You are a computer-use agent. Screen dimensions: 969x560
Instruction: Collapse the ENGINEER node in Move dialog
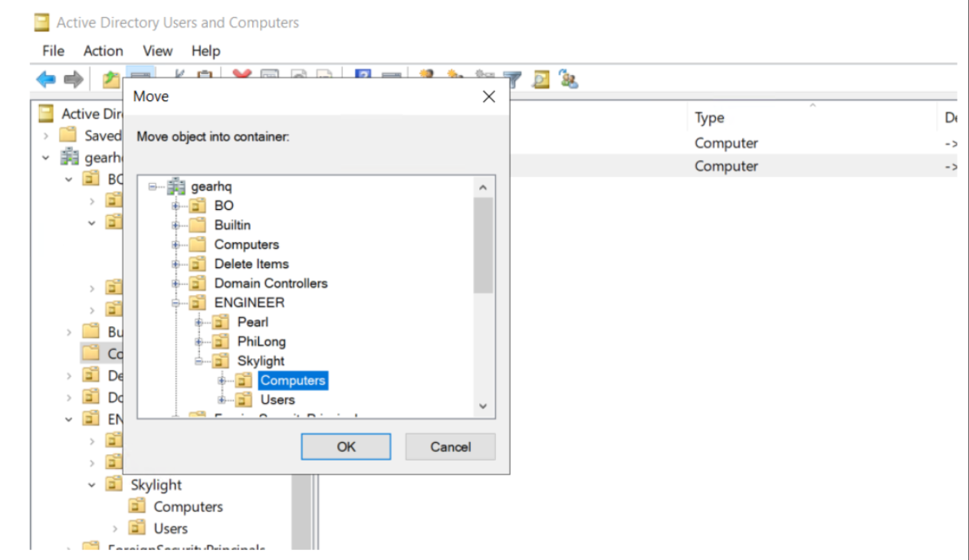pyautogui.click(x=176, y=303)
